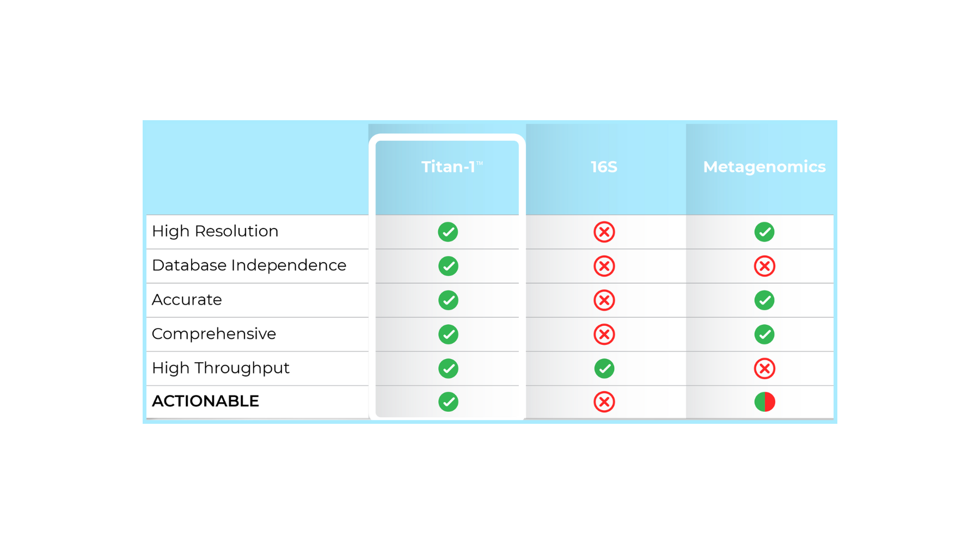Click Metagenomics Database Independence red X icon

[x=764, y=266]
